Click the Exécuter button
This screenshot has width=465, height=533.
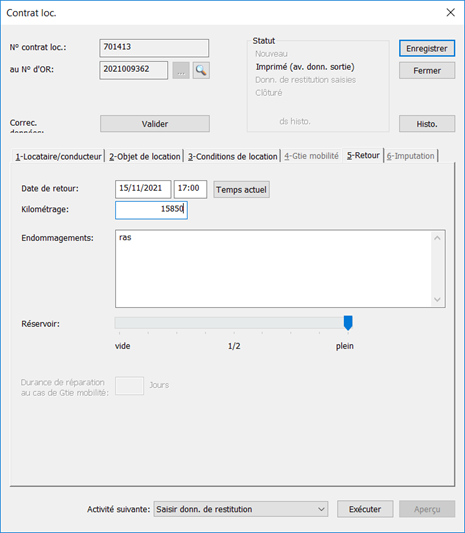point(365,509)
